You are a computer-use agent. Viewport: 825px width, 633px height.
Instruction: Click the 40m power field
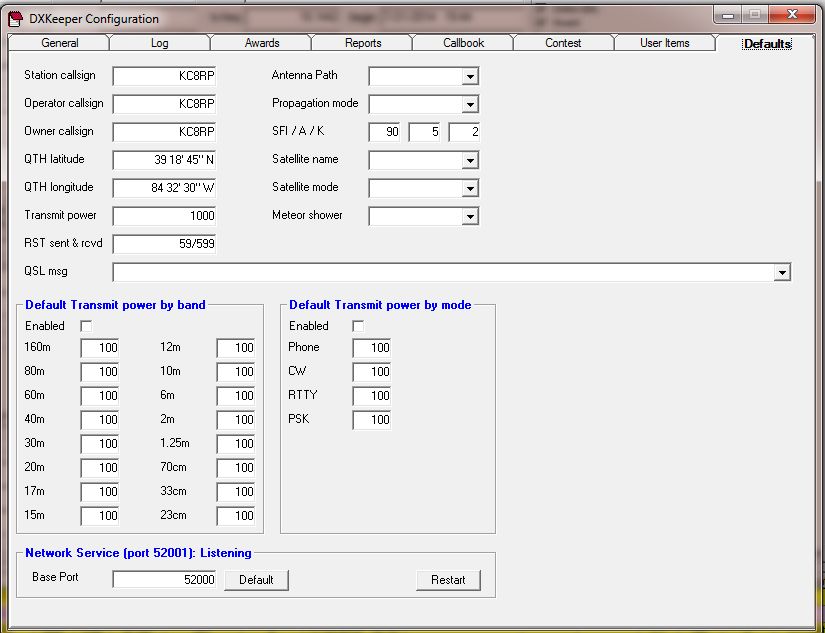99,420
